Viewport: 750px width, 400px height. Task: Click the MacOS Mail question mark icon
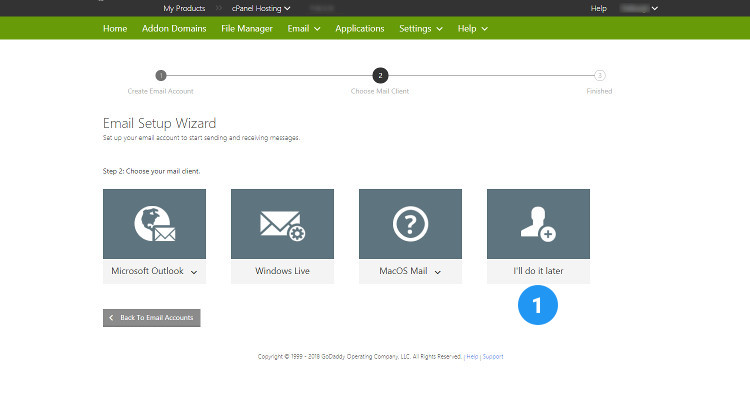[410, 225]
